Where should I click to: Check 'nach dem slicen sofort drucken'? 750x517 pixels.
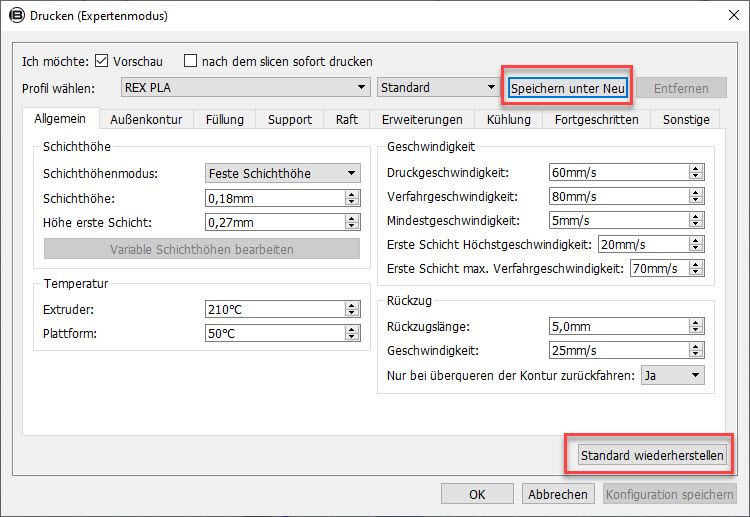pyautogui.click(x=191, y=61)
